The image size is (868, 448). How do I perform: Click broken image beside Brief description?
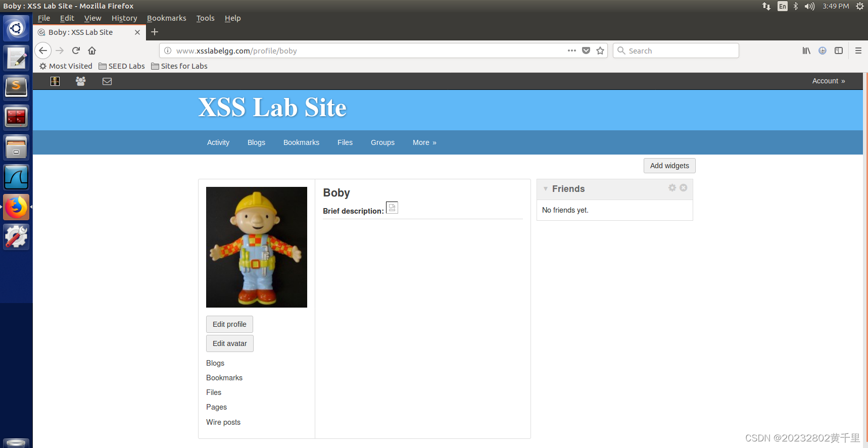click(x=392, y=208)
